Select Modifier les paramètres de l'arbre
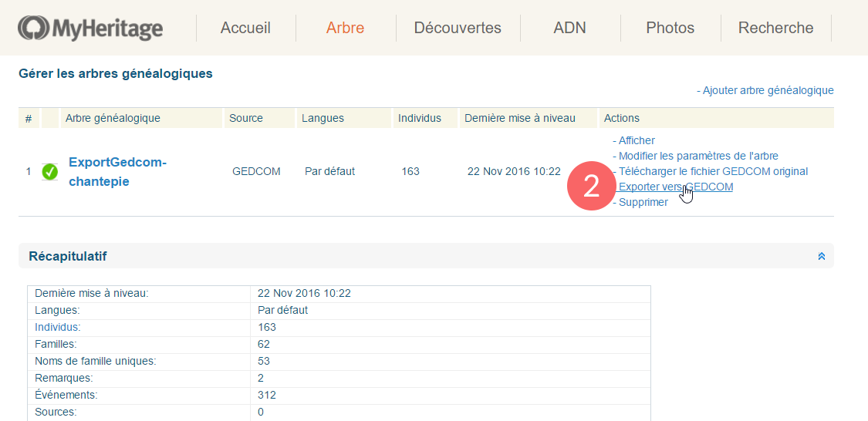868x421 pixels. (x=698, y=156)
